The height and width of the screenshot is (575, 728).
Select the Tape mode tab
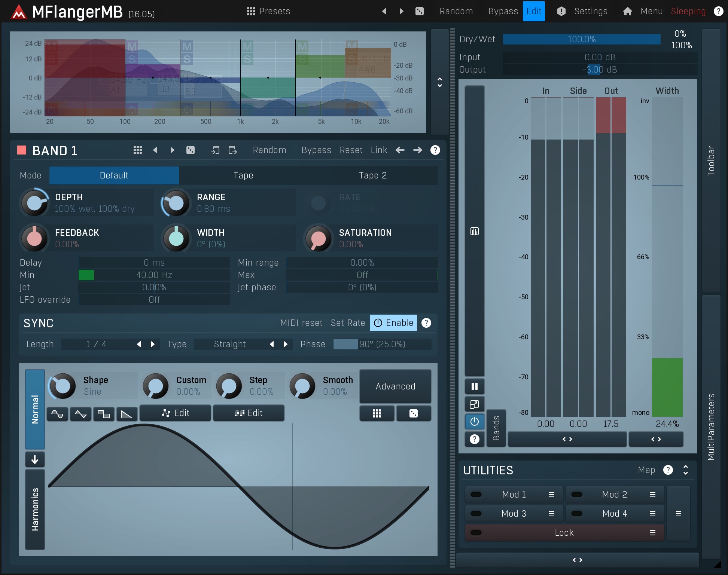[x=243, y=175]
